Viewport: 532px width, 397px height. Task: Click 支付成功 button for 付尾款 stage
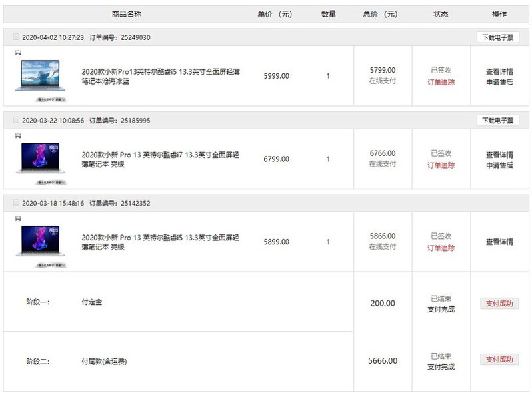[x=499, y=360]
